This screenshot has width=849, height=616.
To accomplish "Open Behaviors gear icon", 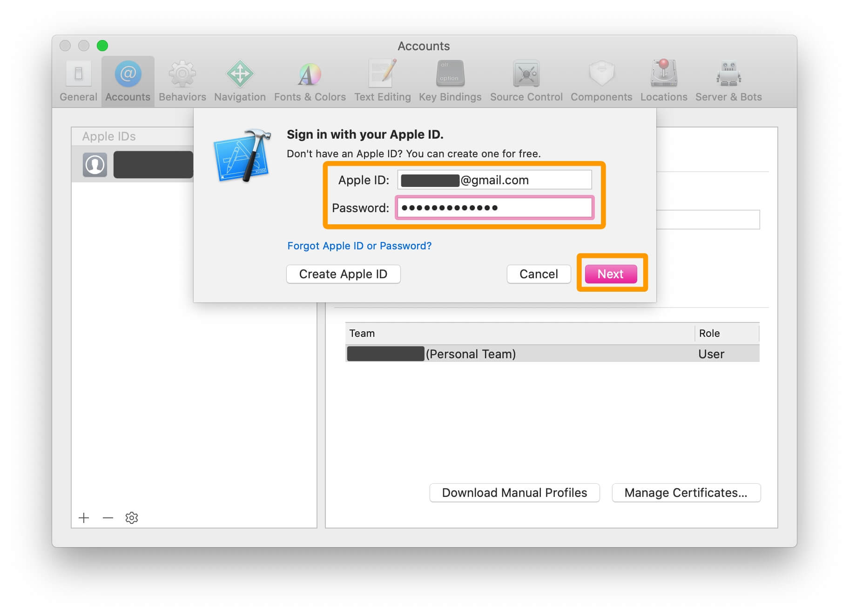I will [x=182, y=74].
